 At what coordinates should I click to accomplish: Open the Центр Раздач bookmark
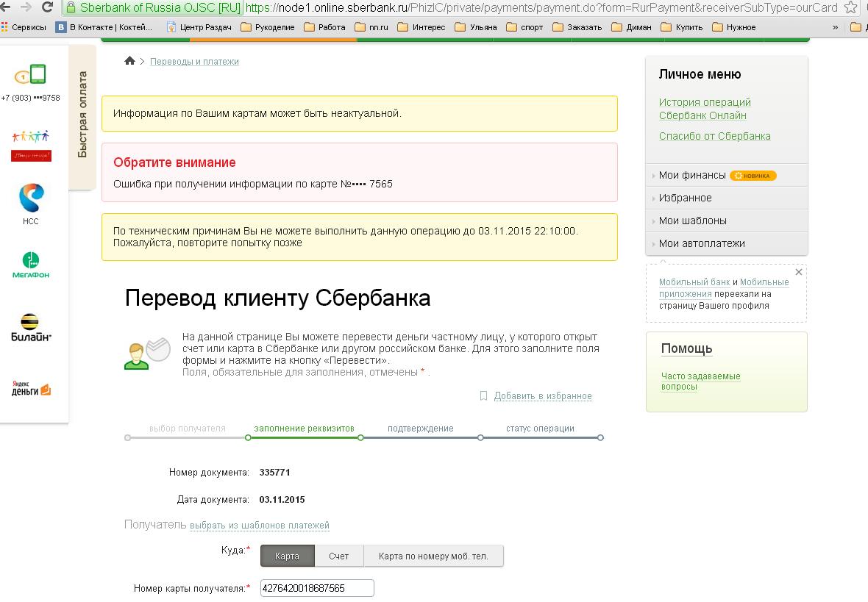(x=199, y=27)
